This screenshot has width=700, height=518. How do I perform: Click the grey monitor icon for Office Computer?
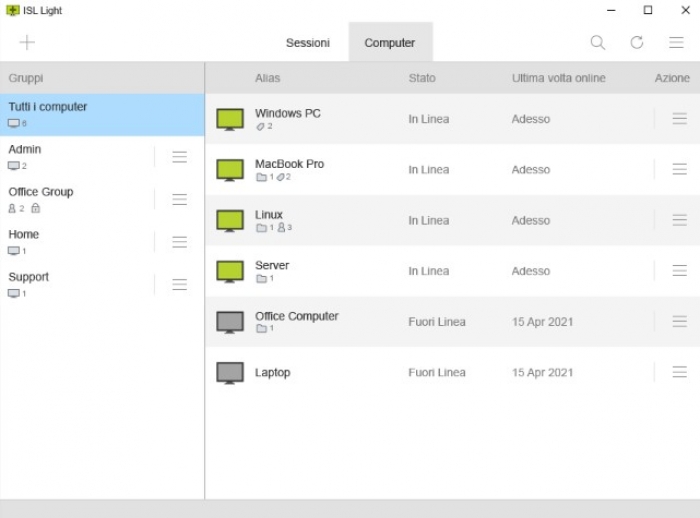click(x=230, y=322)
